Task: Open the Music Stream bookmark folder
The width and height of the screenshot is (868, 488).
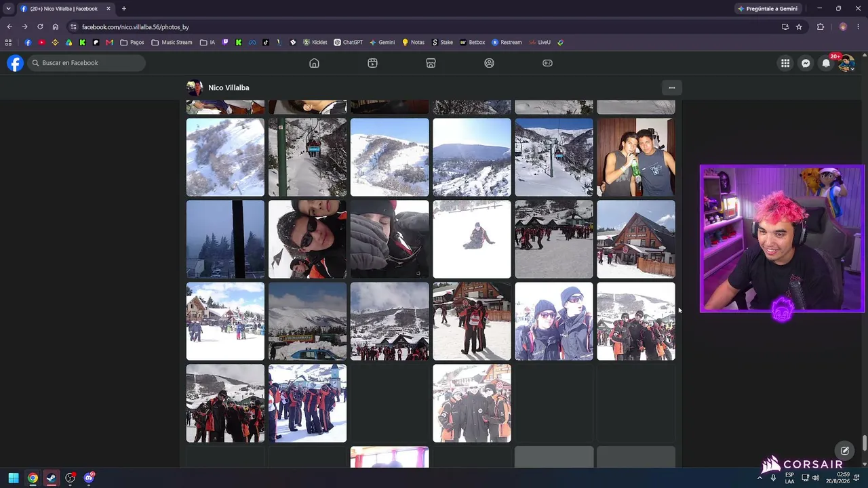Action: tap(172, 42)
